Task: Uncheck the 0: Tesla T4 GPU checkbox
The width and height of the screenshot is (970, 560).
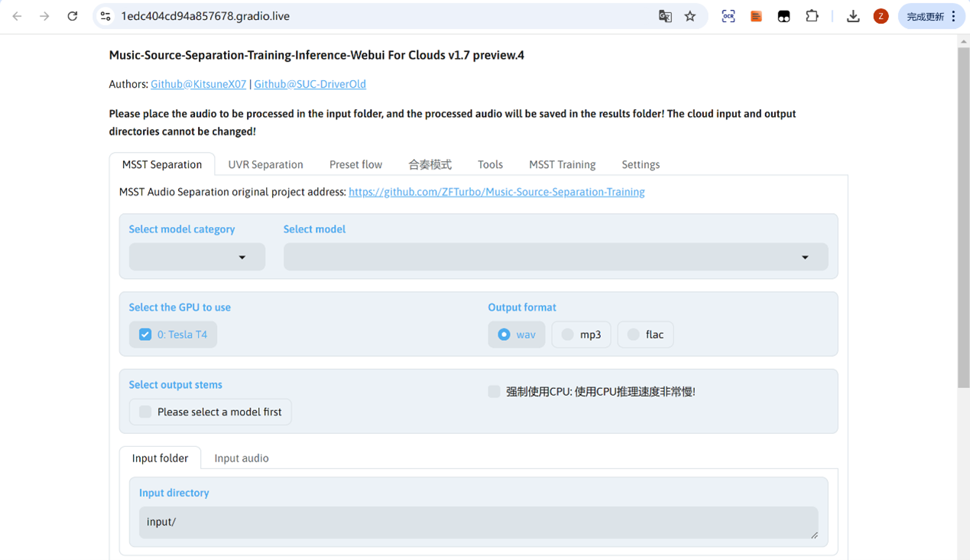Action: [x=145, y=335]
